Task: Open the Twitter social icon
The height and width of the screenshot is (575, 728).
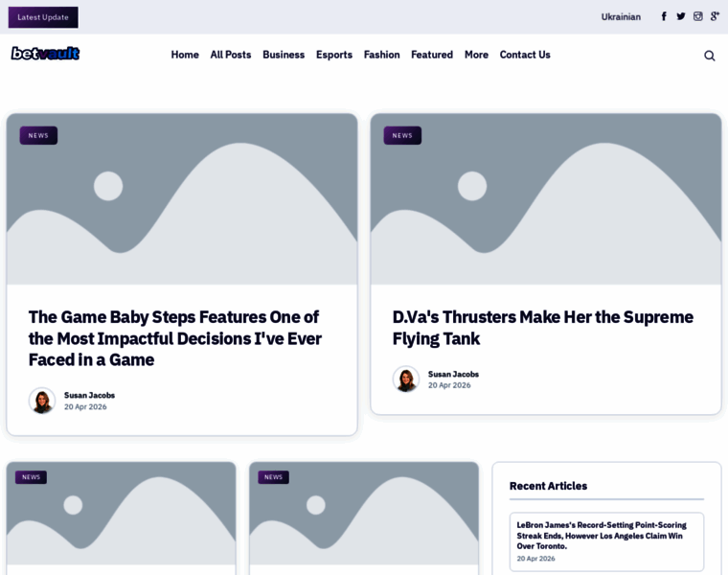Action: tap(681, 16)
